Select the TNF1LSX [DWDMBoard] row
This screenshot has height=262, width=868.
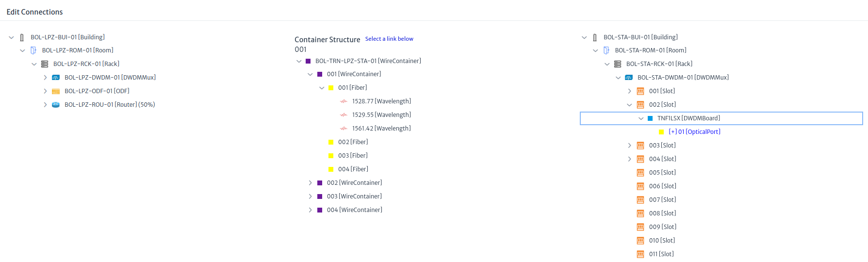point(721,118)
